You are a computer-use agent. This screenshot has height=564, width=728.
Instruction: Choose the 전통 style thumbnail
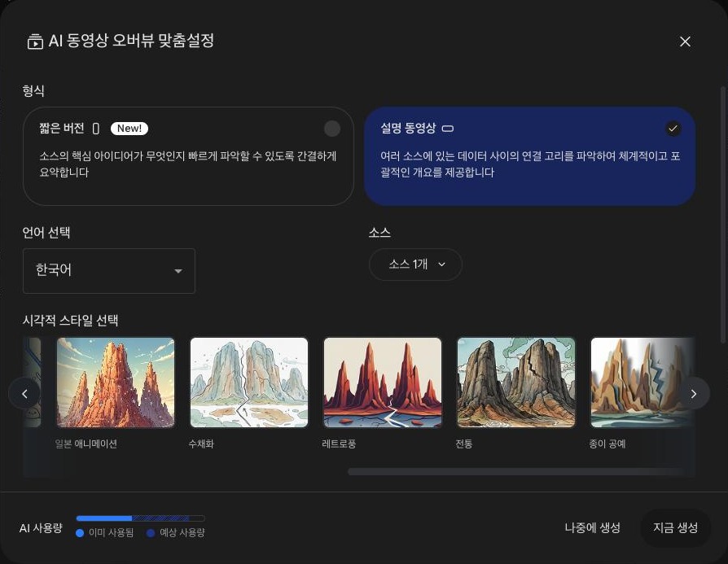(x=515, y=383)
